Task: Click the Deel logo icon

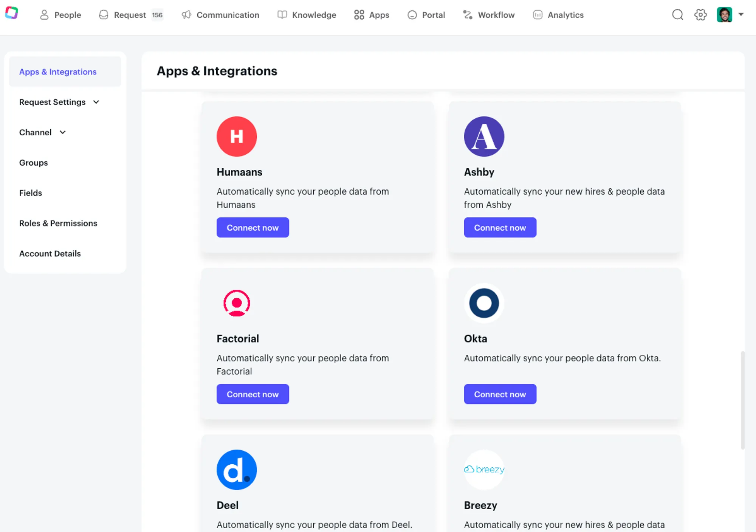Action: click(237, 470)
